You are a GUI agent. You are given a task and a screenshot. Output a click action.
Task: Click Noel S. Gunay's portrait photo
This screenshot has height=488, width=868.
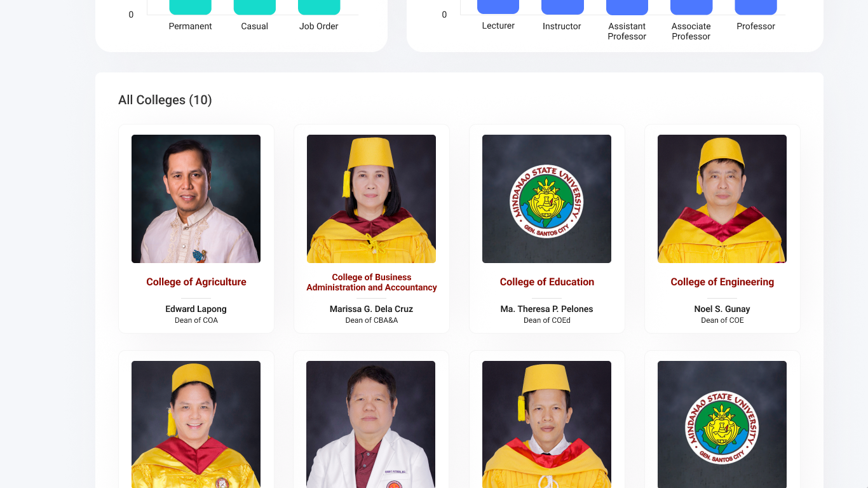tap(722, 199)
